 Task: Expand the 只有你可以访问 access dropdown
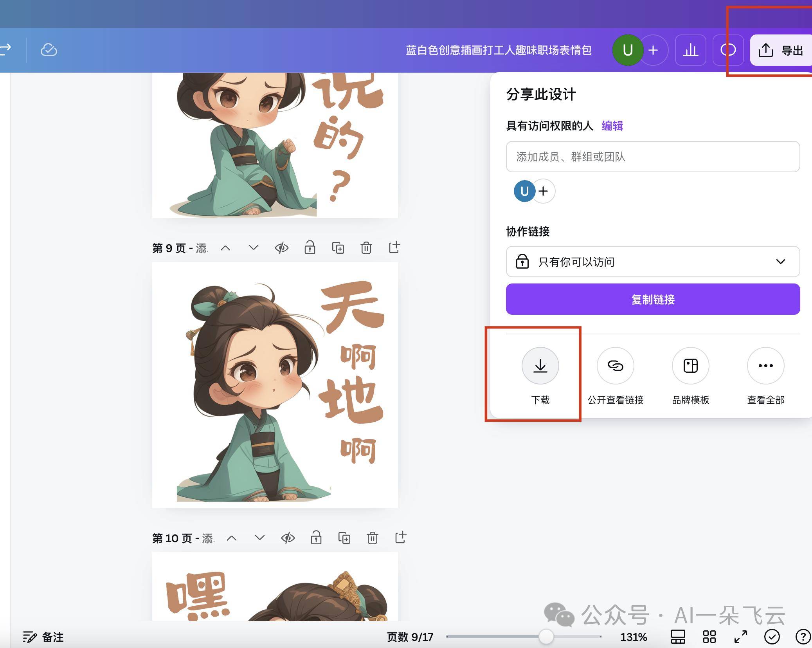coord(781,262)
